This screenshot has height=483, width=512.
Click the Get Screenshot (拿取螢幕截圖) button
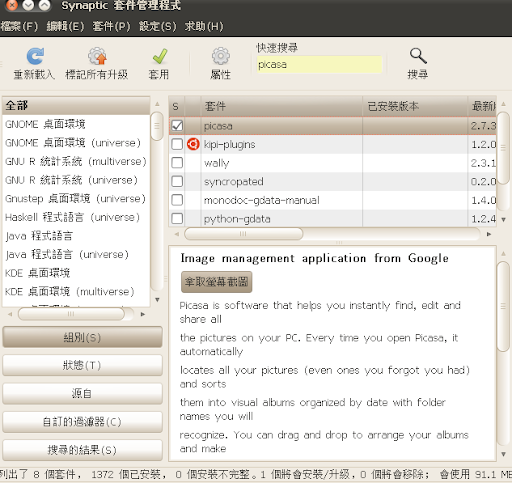tap(216, 282)
